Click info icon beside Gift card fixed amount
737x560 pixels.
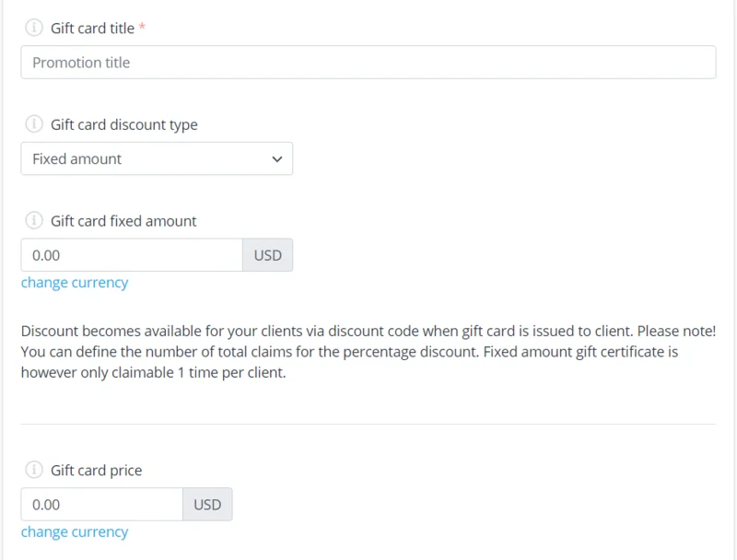34,221
